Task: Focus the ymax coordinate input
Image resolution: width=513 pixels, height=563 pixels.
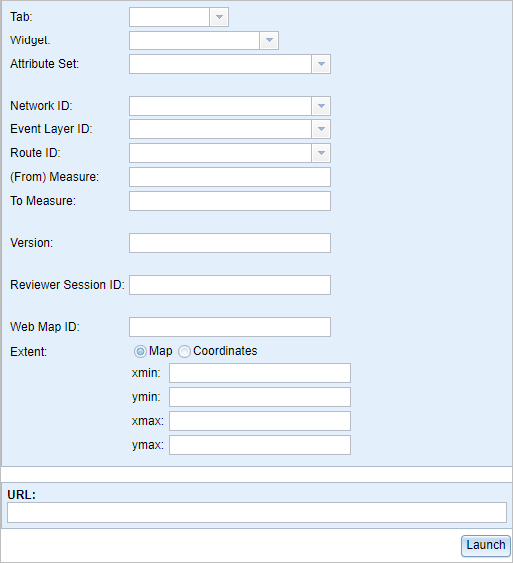Action: [x=260, y=445]
